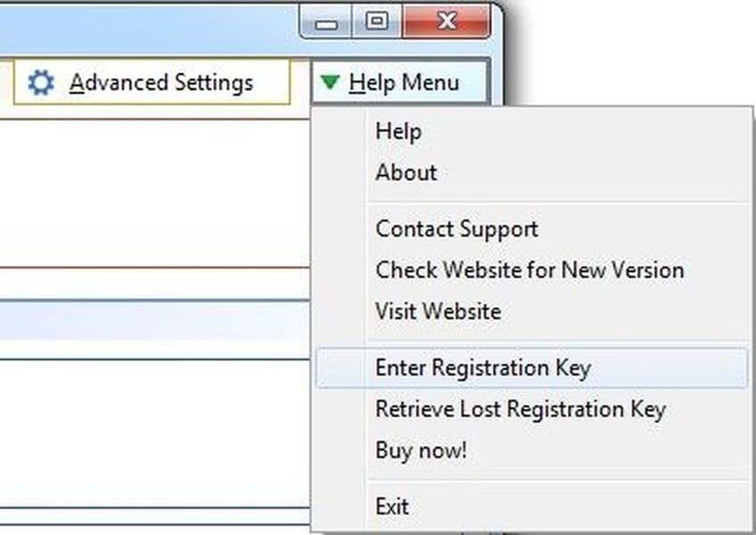Viewport: 756px width, 535px height.
Task: Choose Contact Support
Action: pyautogui.click(x=456, y=229)
